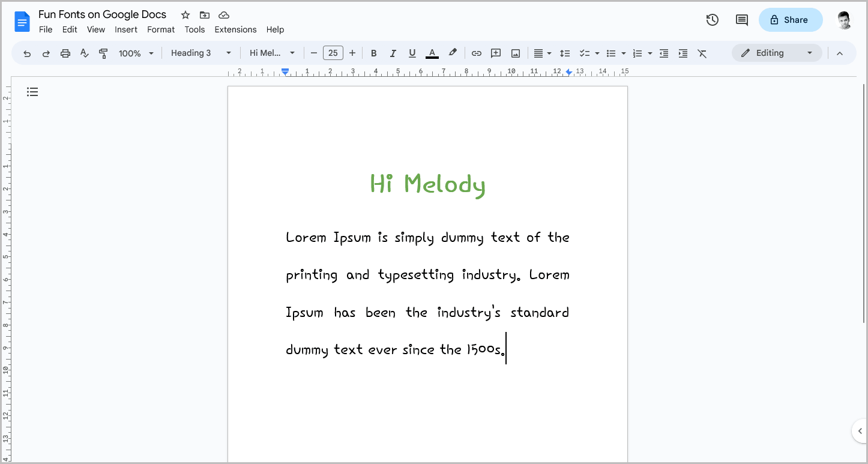Viewport: 868px width, 464px height.
Task: Open the Heading 3 style dropdown
Action: tap(201, 53)
